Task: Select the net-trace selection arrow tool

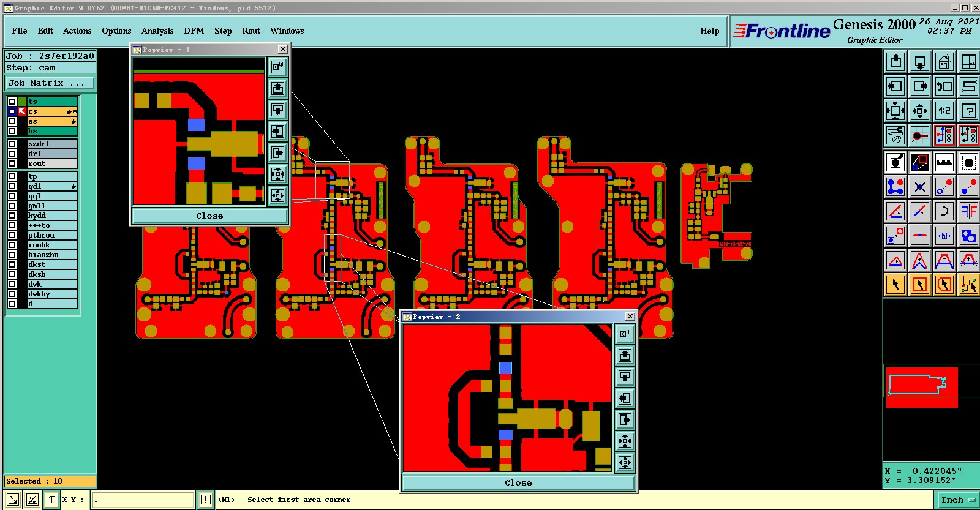Action: click(969, 285)
